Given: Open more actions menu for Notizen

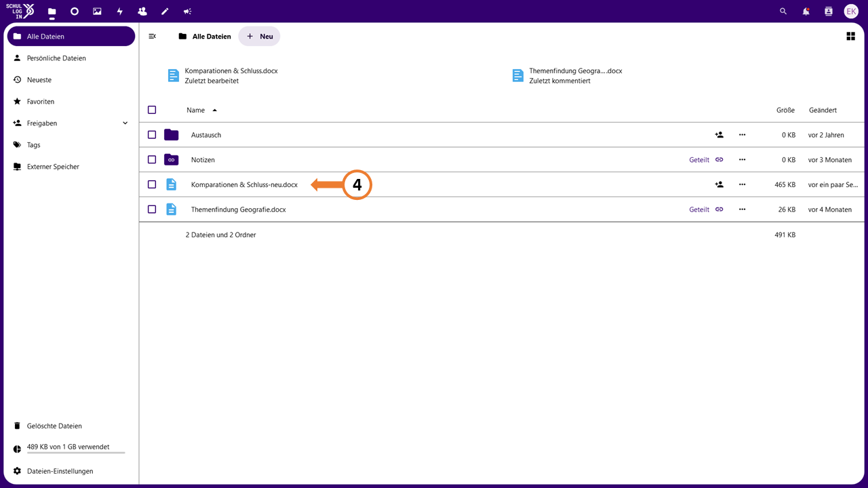Looking at the screenshot, I should coord(742,160).
